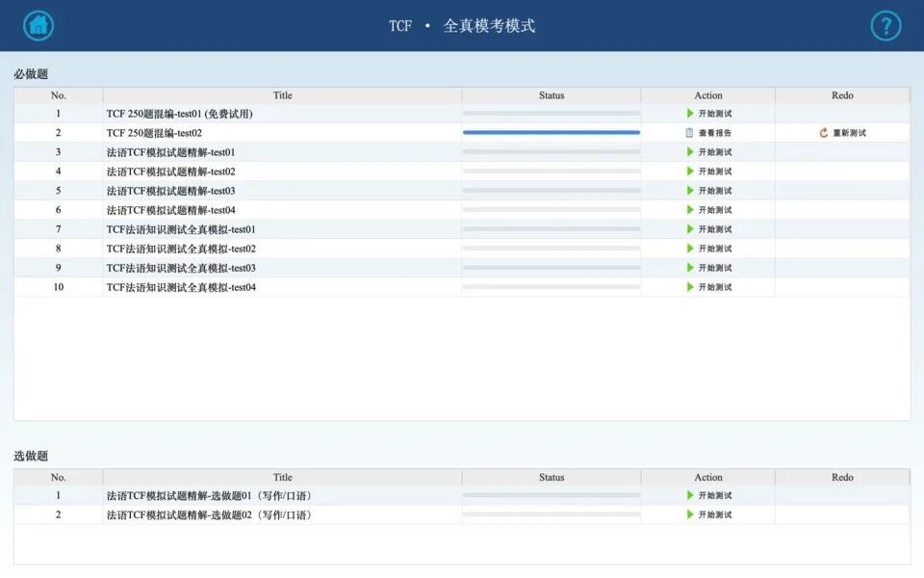The height and width of the screenshot is (578, 924).
Task: Click the No. column header in 选做题 table
Action: point(59,477)
